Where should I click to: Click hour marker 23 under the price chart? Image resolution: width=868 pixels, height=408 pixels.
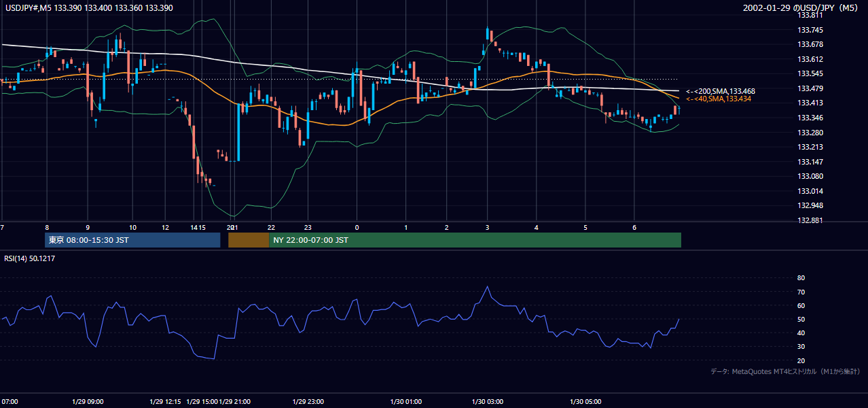click(308, 227)
